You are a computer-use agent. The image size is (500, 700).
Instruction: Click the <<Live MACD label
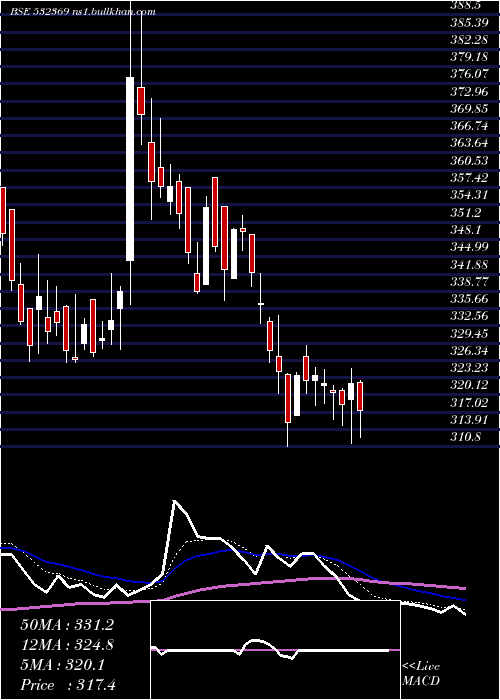421,673
